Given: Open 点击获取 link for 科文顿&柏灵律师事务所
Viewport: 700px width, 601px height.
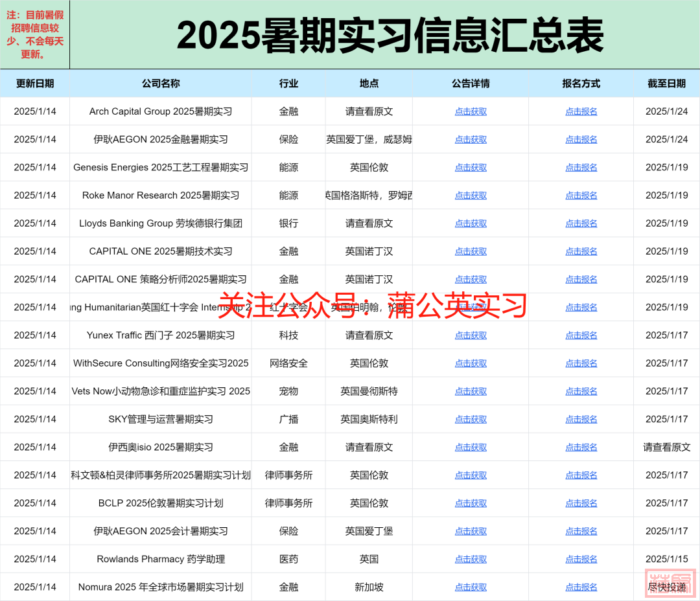Looking at the screenshot, I should coord(471,475).
